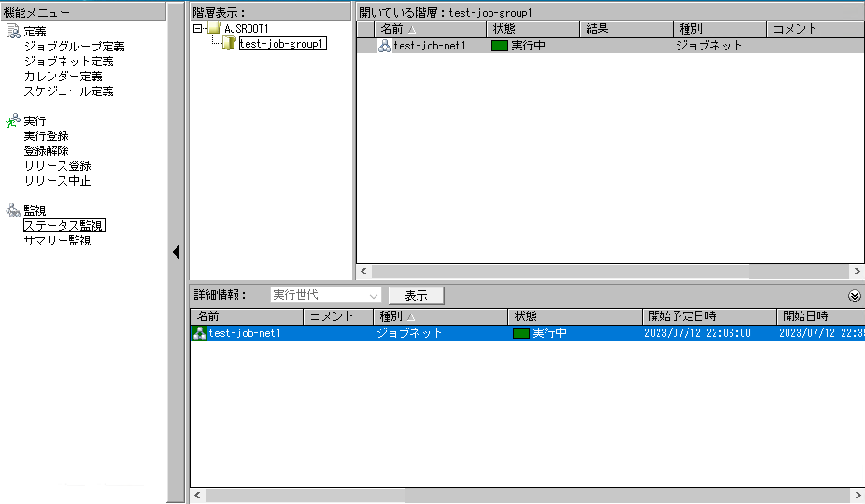Open スケジュール定義 menu item
Screen dimensions: 865x504
pyautogui.click(x=68, y=91)
